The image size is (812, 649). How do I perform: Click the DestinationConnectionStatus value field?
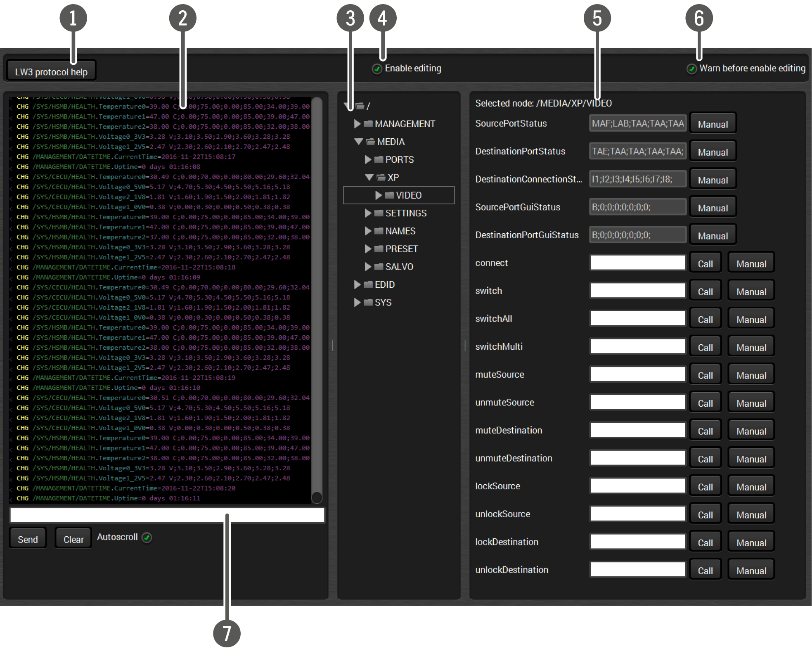tap(638, 179)
